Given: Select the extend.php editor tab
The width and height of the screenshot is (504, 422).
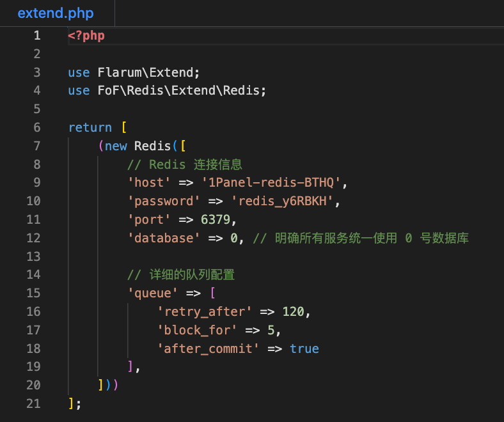Looking at the screenshot, I should pyautogui.click(x=55, y=13).
